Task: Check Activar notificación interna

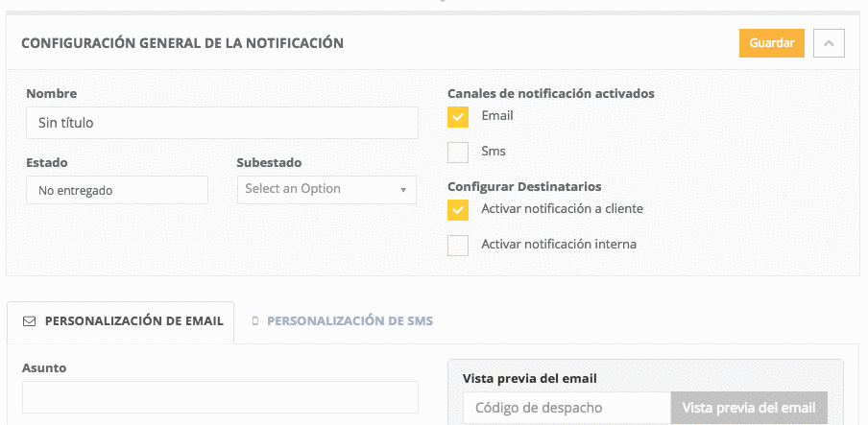Action: pyautogui.click(x=458, y=246)
